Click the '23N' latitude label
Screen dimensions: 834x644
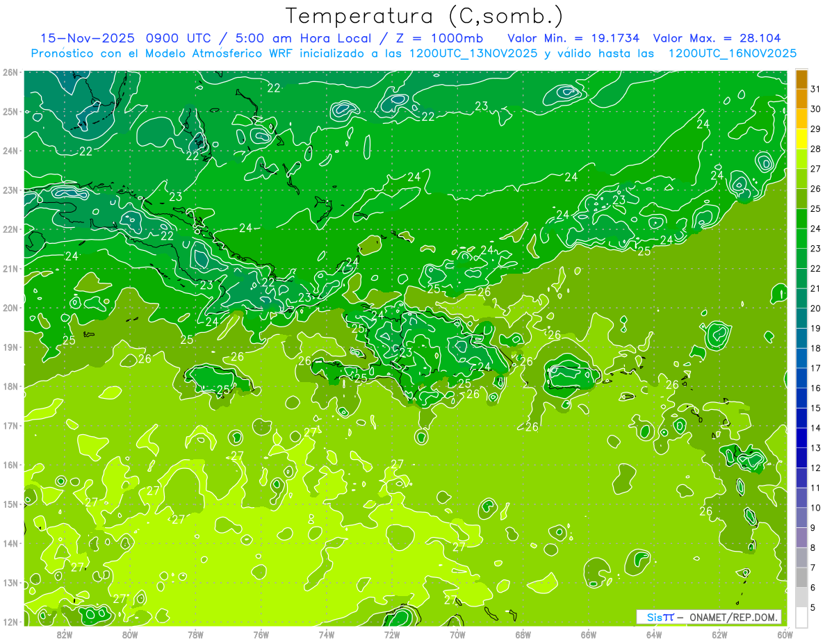[10, 190]
